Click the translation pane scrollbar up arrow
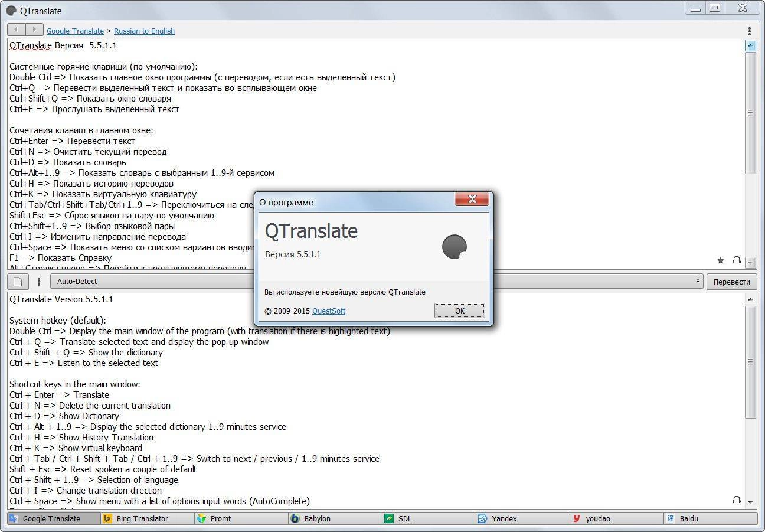Screen dimensions: 765x532 (x=751, y=299)
